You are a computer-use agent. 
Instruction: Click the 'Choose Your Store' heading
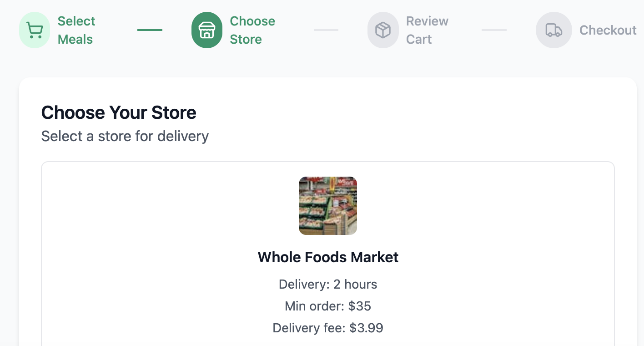coord(119,112)
